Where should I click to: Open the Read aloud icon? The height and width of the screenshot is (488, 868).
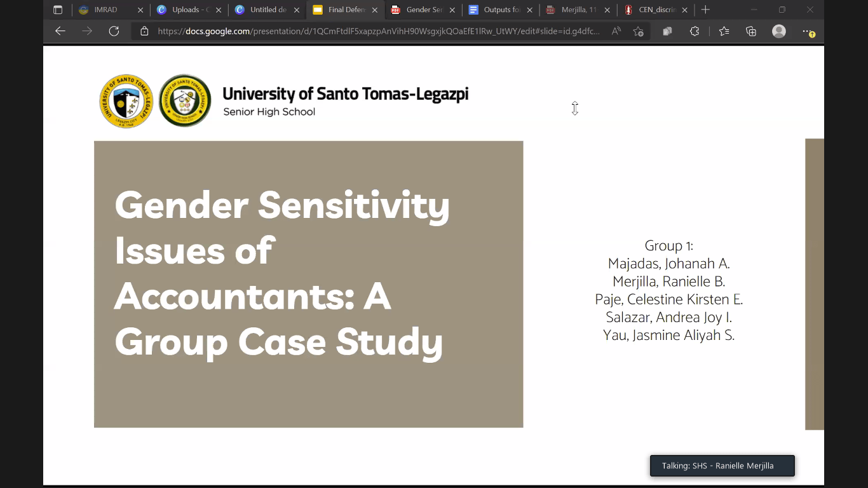[616, 31]
